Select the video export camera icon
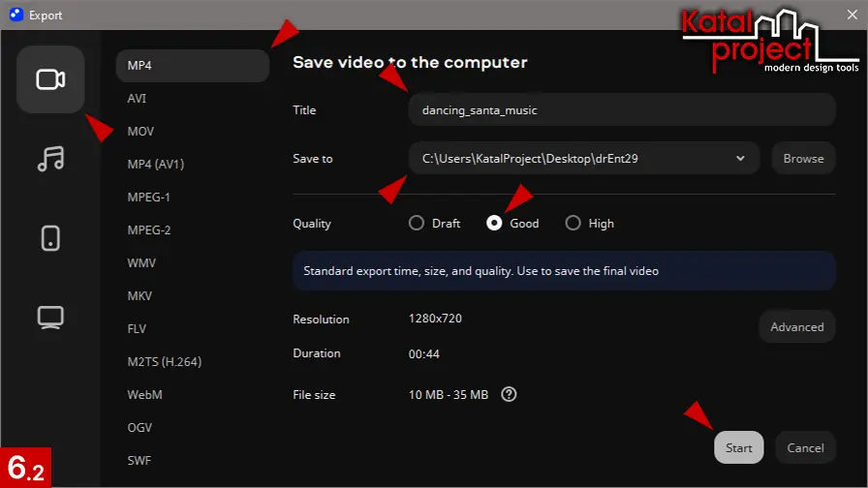 tap(50, 79)
